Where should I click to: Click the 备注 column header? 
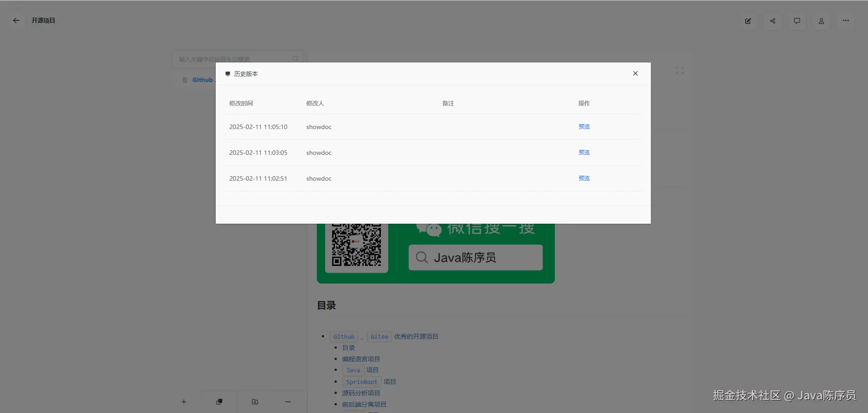448,103
